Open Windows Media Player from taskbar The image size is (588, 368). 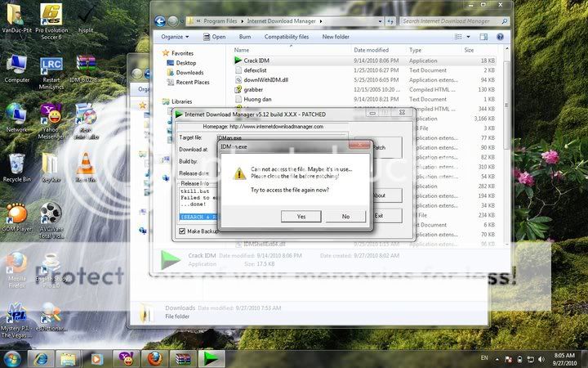pyautogui.click(x=96, y=359)
